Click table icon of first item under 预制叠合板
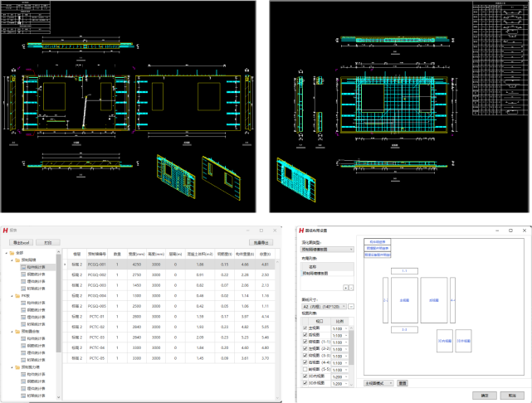This screenshot has height=403, width=532. click(x=23, y=338)
